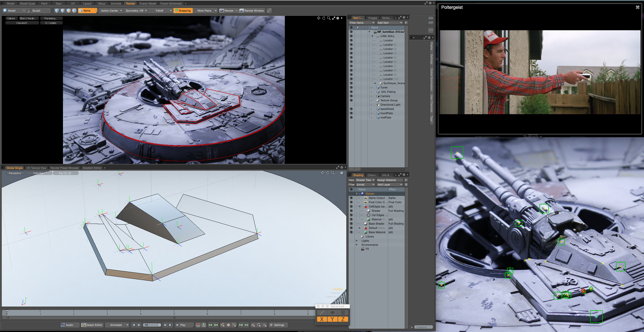Open the UV Texture View tab
The image size is (644, 332).
click(37, 168)
